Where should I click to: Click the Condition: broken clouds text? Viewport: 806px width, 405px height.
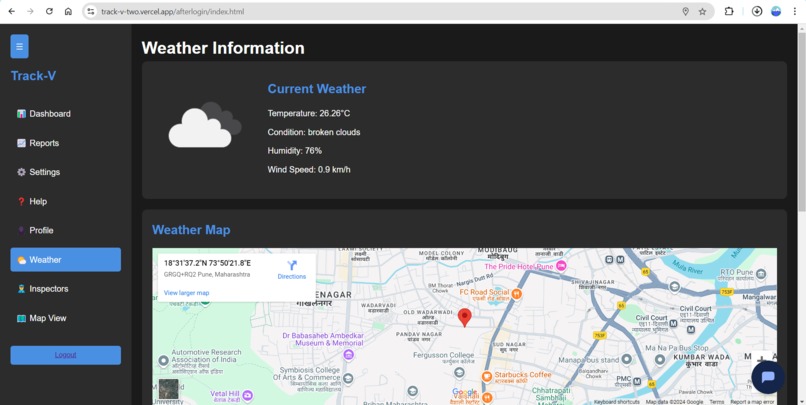tap(314, 132)
